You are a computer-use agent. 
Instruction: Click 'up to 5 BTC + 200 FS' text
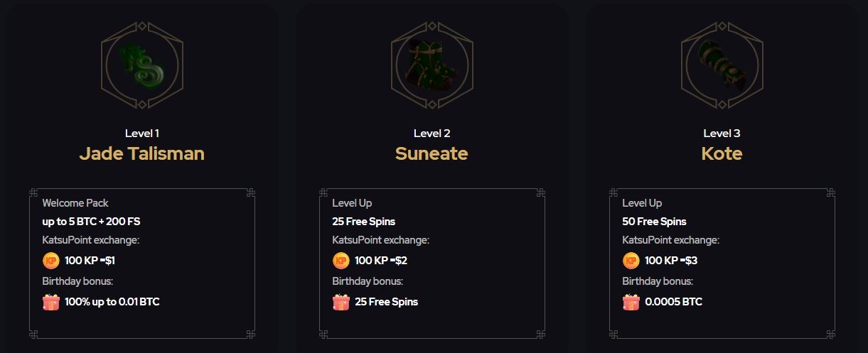(91, 222)
